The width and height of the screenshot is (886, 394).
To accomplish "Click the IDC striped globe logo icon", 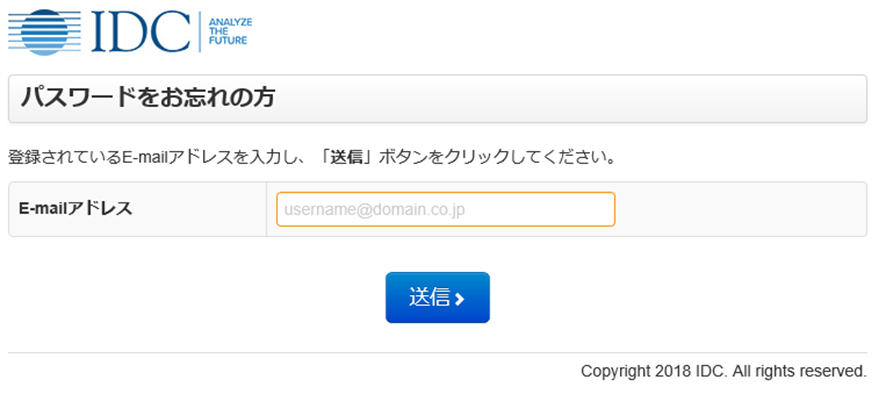I will (45, 32).
